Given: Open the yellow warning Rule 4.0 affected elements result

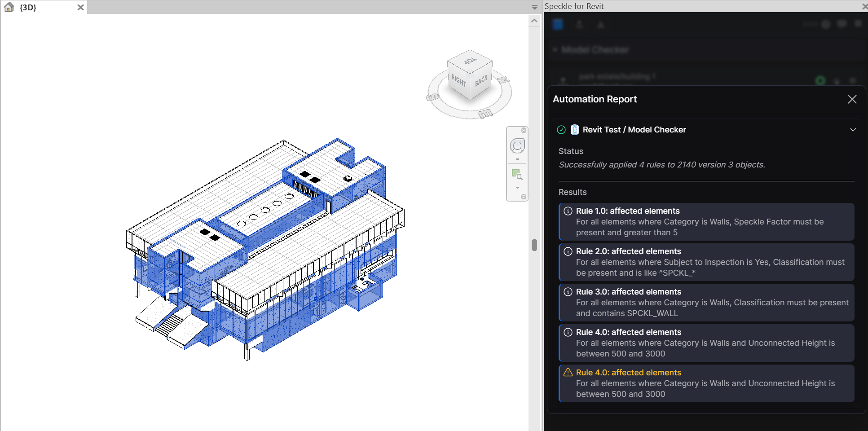Looking at the screenshot, I should coord(707,383).
